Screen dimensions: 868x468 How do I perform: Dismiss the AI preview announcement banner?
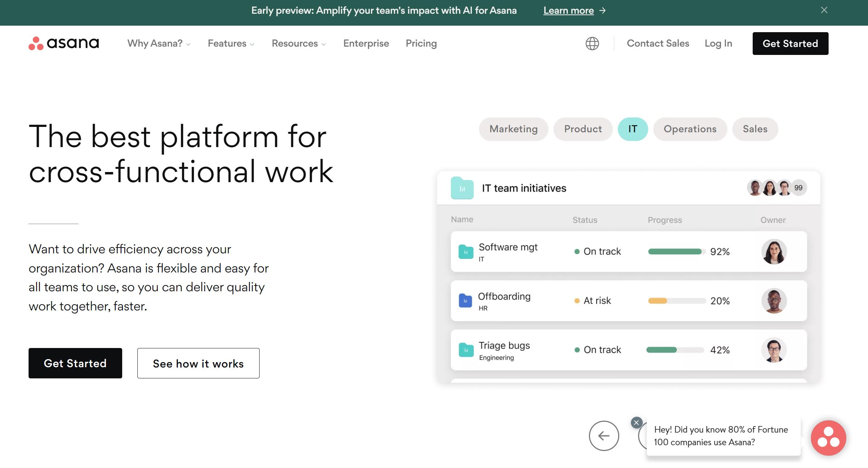point(824,10)
